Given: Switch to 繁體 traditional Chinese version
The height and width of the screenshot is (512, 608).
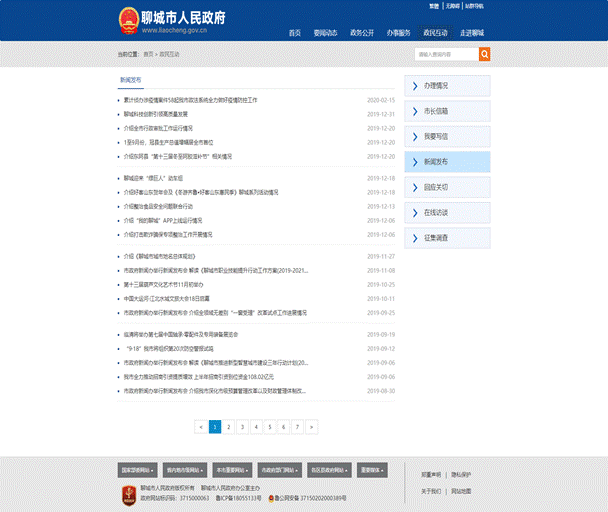Looking at the screenshot, I should pyautogui.click(x=434, y=6).
